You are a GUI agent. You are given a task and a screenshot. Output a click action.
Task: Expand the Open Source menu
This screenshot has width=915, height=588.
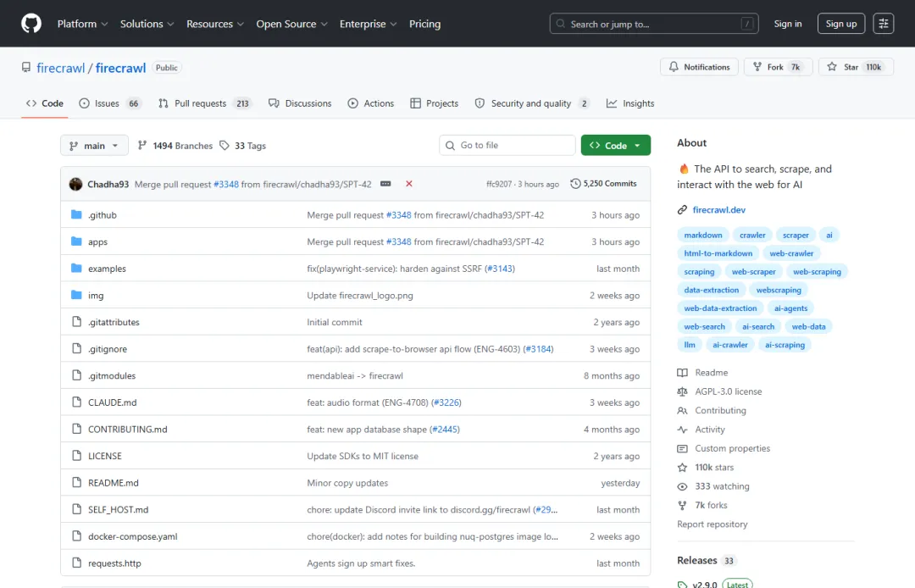291,24
